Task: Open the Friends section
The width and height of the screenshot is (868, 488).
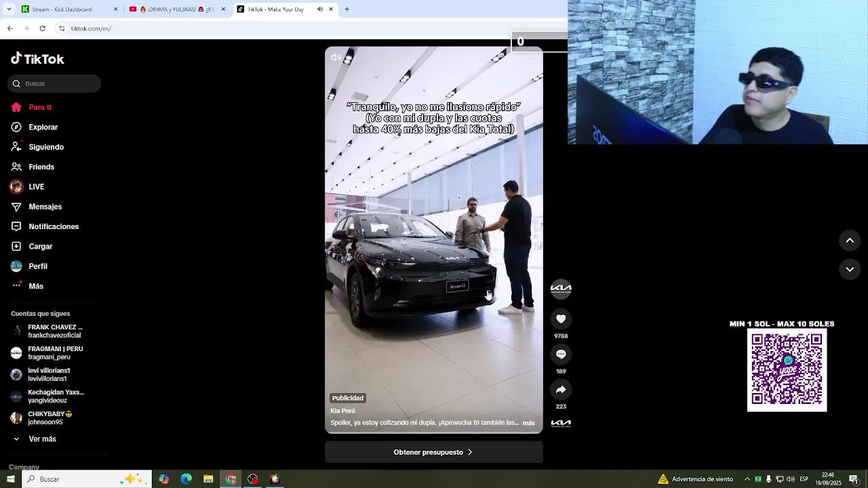Action: tap(41, 167)
